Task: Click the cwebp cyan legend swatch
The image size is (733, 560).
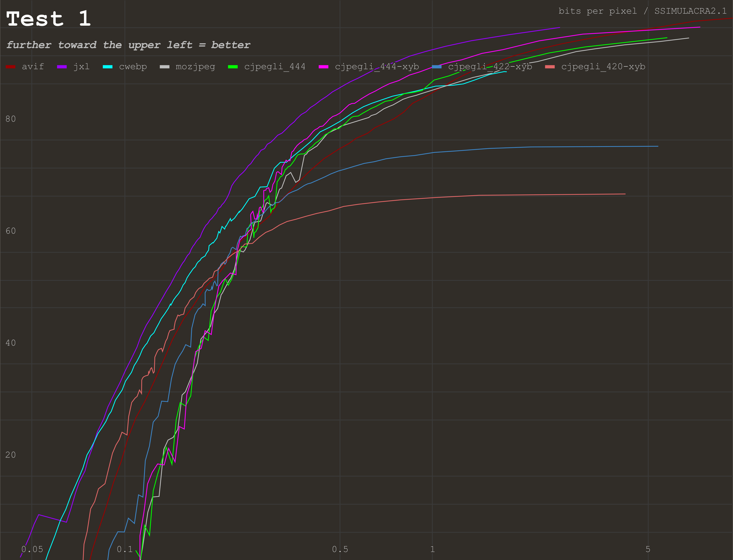Action: pos(107,67)
